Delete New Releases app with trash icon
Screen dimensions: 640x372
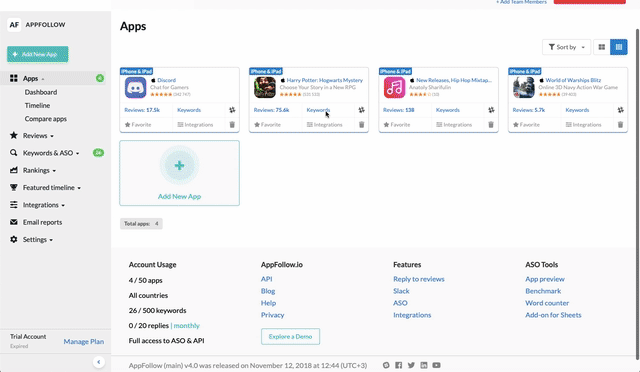click(x=491, y=125)
